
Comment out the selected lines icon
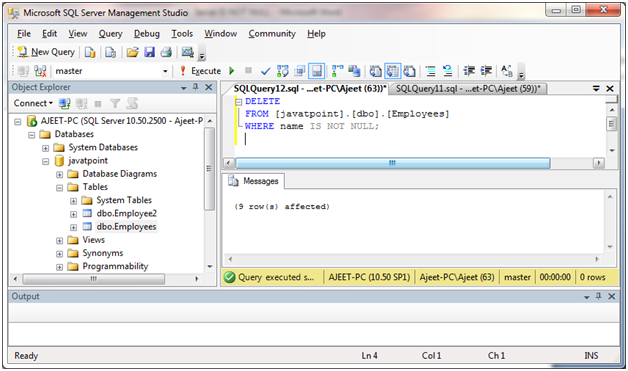point(431,71)
